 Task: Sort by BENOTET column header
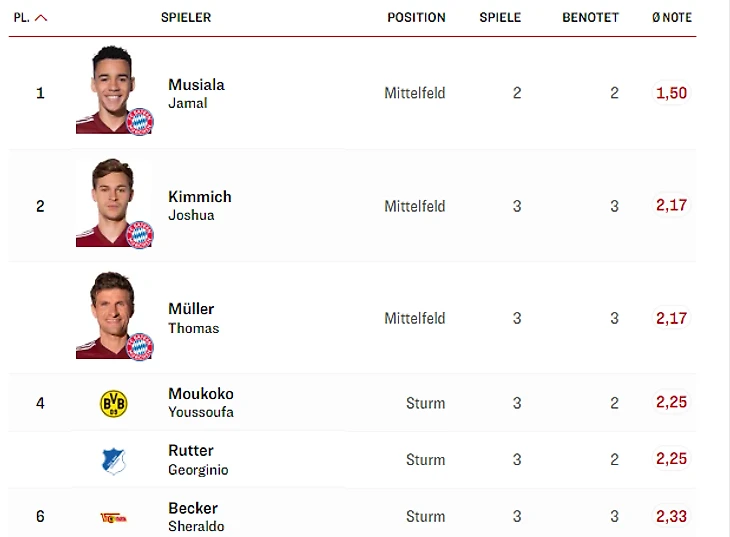click(x=590, y=18)
